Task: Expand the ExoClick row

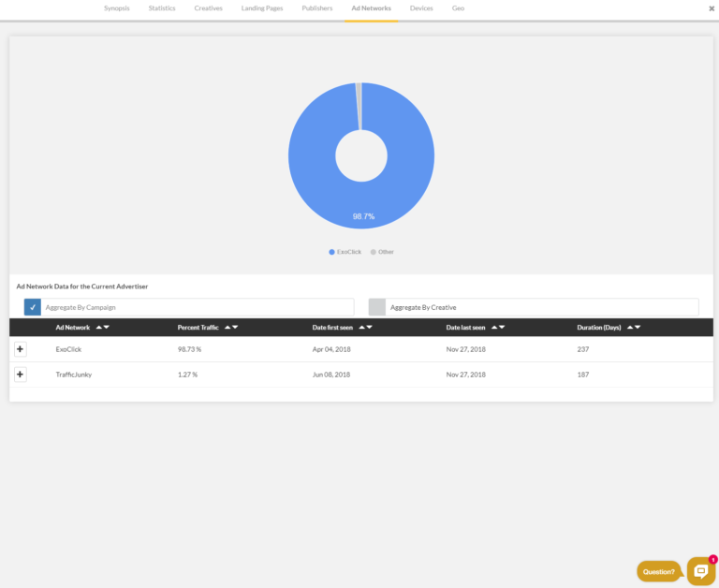Action: click(21, 349)
